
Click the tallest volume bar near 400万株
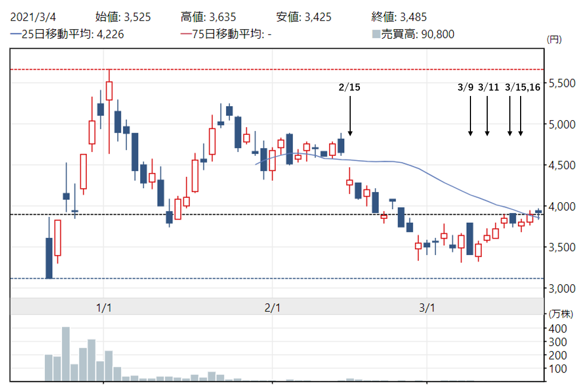[x=66, y=354]
